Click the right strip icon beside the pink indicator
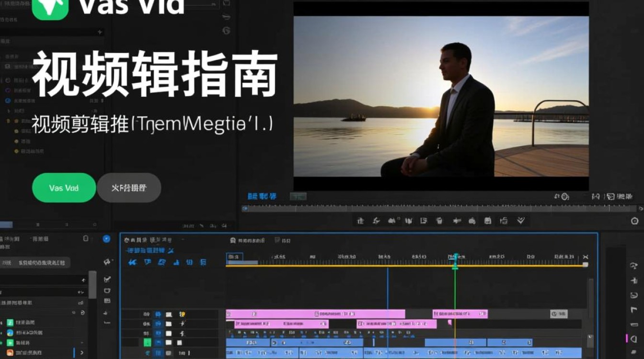 (634, 338)
